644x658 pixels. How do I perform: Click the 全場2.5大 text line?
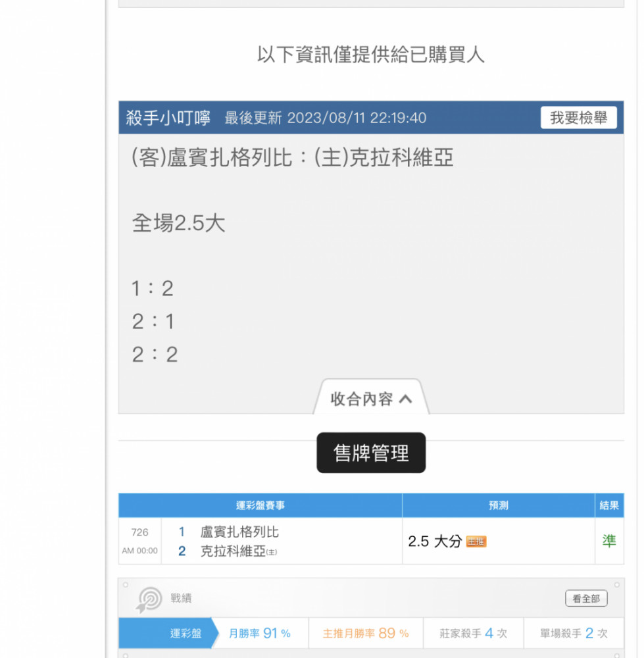(179, 223)
